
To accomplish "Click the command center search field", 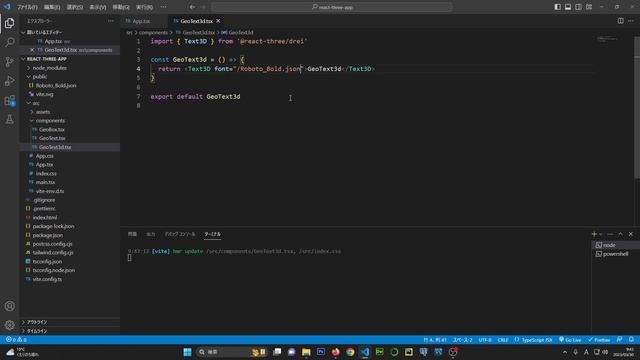I will pos(332,7).
